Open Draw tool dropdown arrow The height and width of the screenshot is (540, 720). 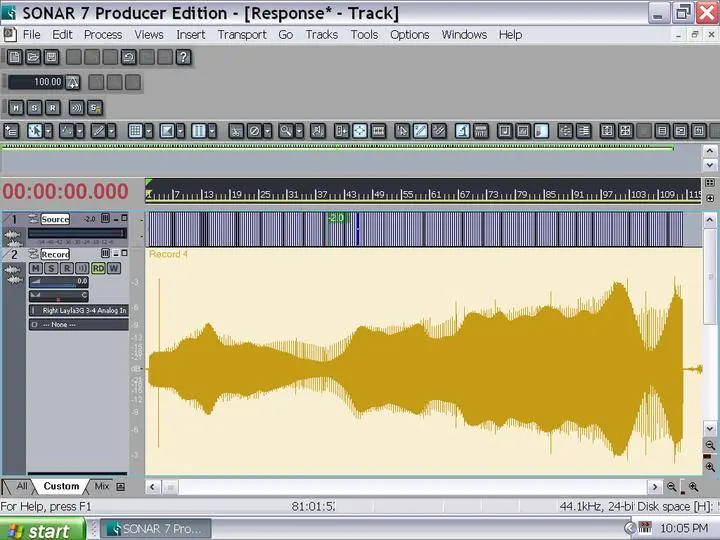(111, 131)
